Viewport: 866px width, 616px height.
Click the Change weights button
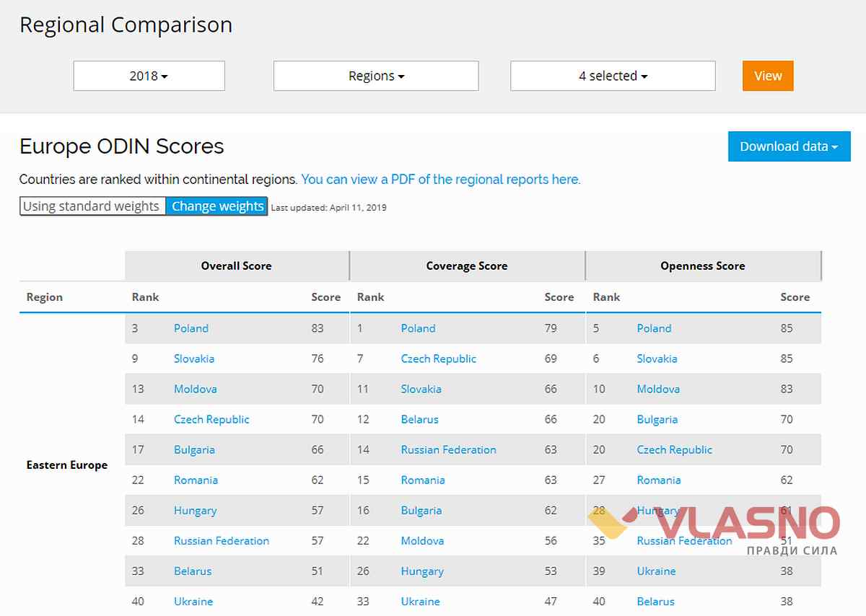(217, 206)
